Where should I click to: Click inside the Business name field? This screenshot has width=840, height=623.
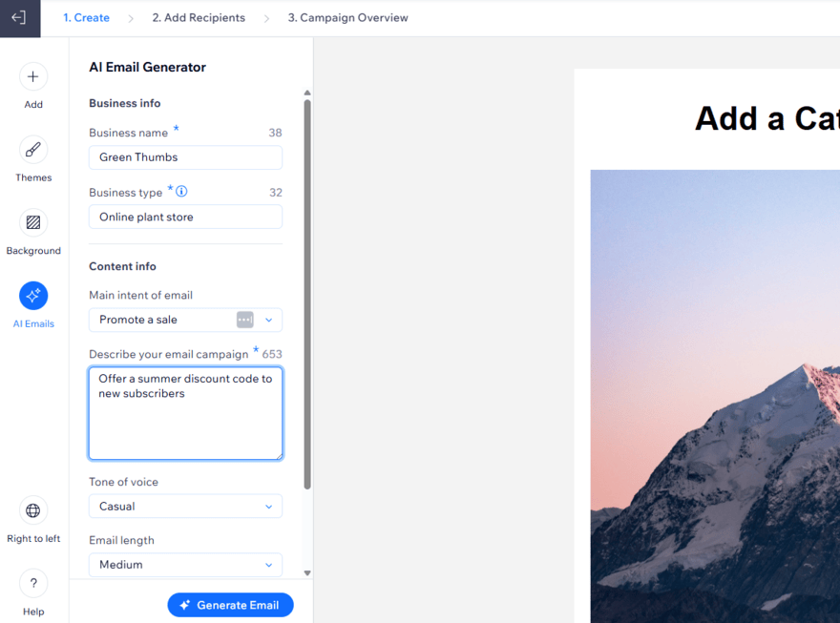184,156
